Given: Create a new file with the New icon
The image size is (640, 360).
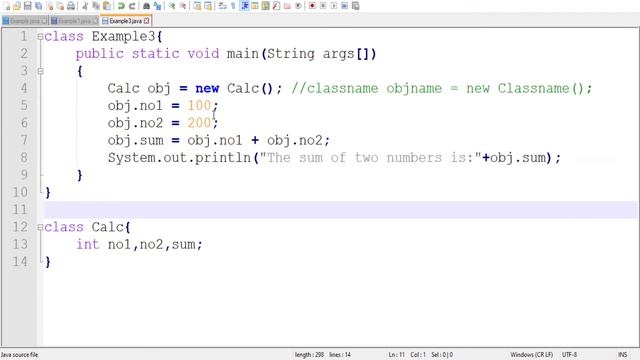Looking at the screenshot, I should point(7,6).
